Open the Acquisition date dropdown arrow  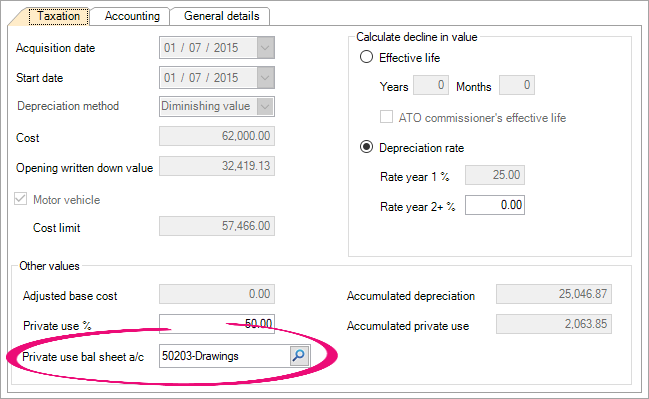pos(265,48)
